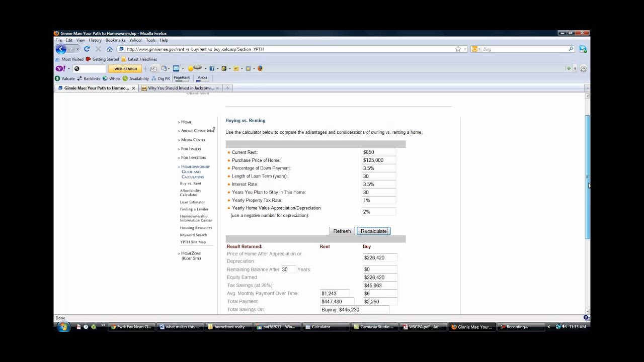Click the Current Rent input field
Image resolution: width=644 pixels, height=362 pixels.
click(x=379, y=152)
